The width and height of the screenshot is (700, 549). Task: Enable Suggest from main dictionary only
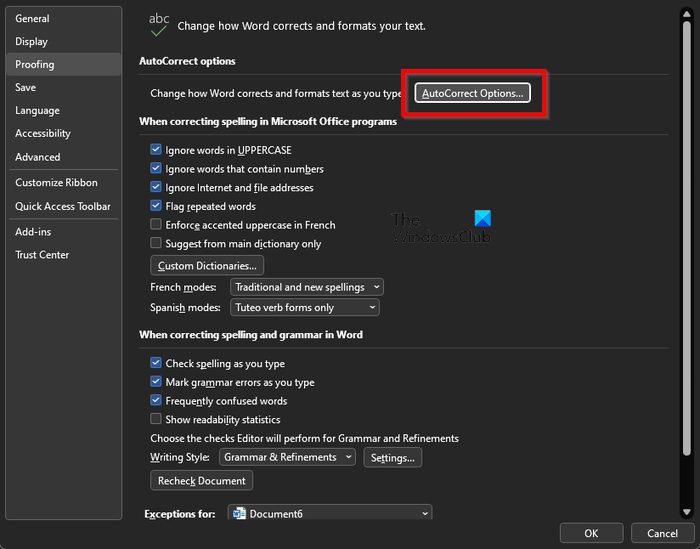(x=156, y=243)
